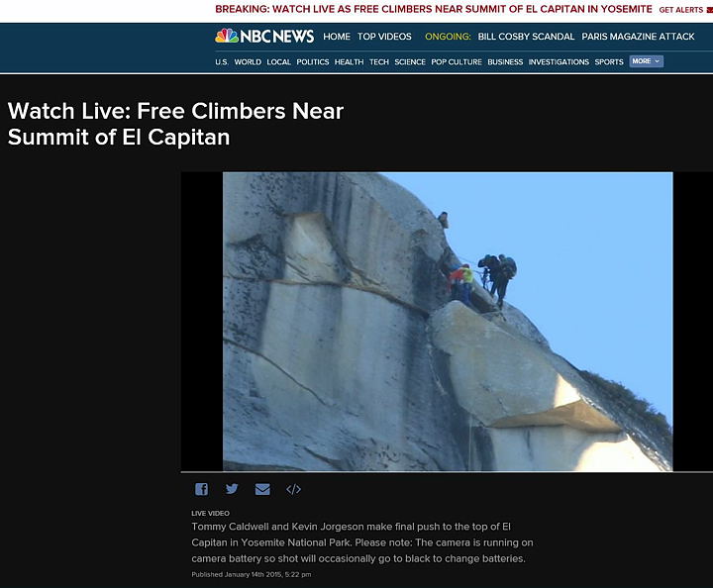Select the Politics section
Viewport: 713px width, 588px height.
[x=312, y=61]
